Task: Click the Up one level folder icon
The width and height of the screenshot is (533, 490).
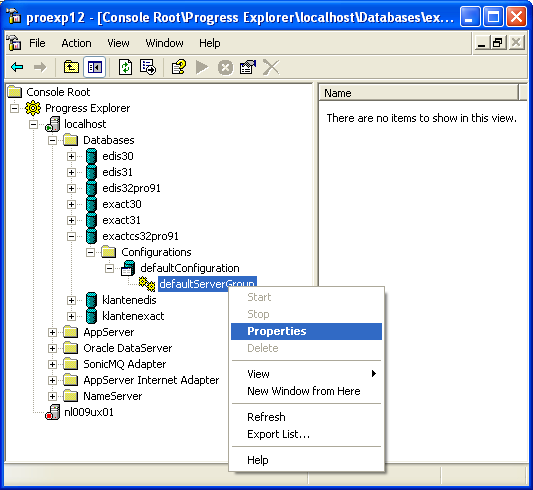Action: pyautogui.click(x=71, y=67)
